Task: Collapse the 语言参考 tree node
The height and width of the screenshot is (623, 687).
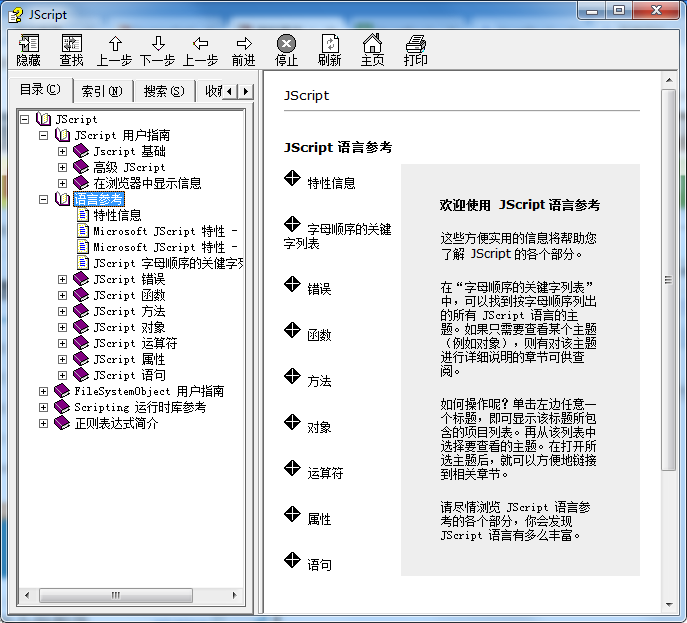Action: coord(43,199)
